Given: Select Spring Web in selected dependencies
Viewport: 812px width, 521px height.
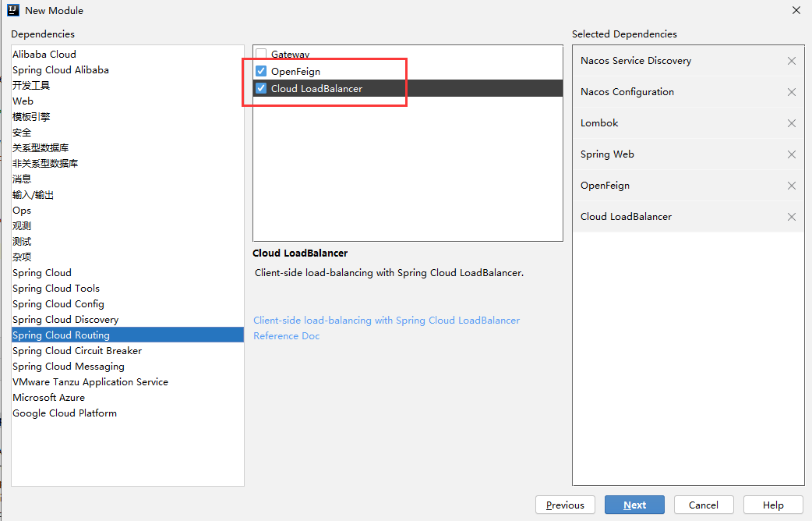Looking at the screenshot, I should point(688,154).
